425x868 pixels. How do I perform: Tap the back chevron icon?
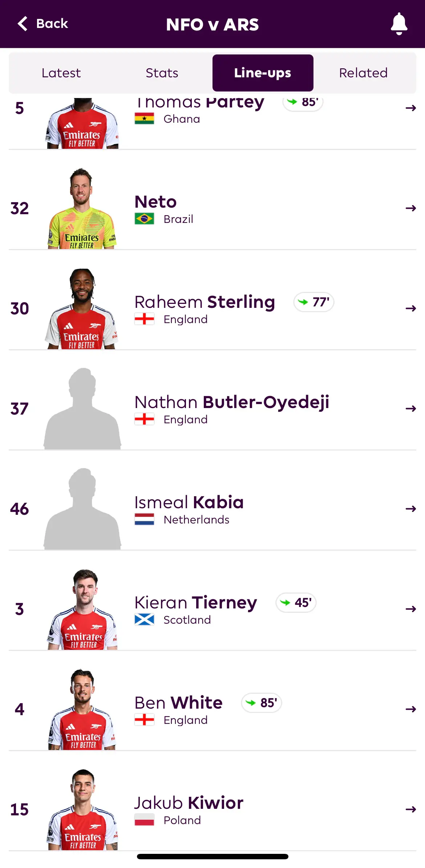click(23, 24)
